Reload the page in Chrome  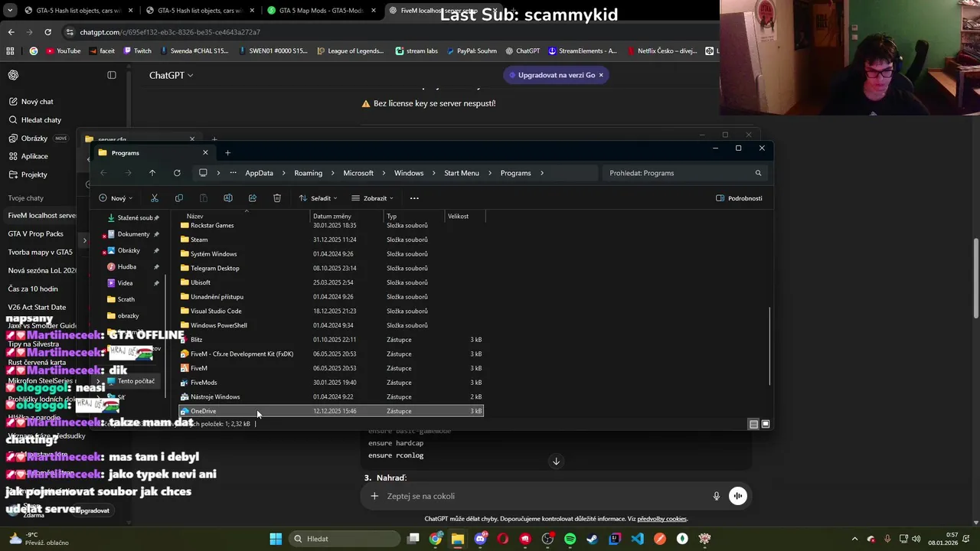point(47,32)
